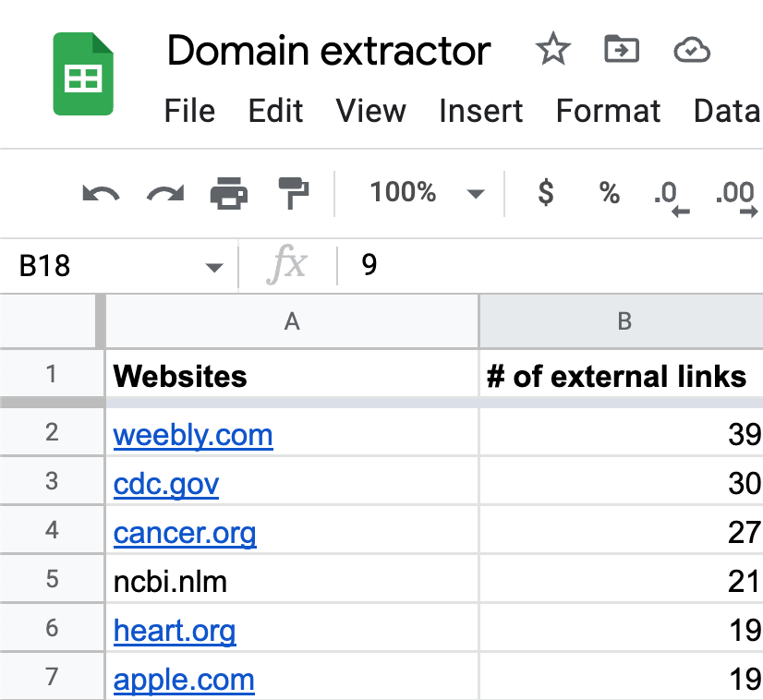Open the cdc.gov link

[165, 483]
